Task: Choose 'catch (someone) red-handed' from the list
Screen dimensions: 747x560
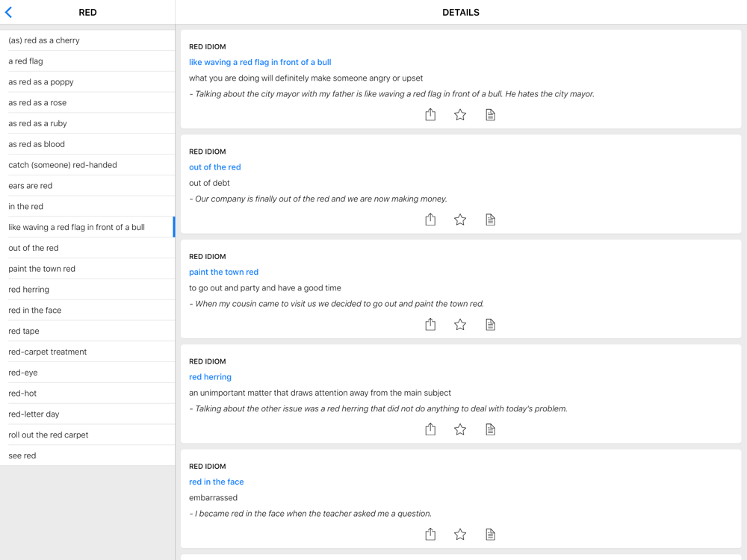Action: [x=63, y=165]
